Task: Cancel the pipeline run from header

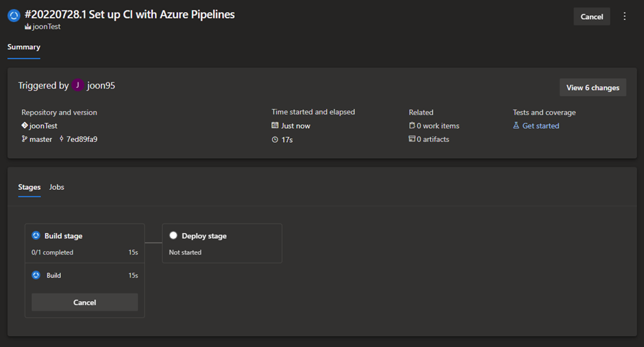Action: [x=591, y=17]
